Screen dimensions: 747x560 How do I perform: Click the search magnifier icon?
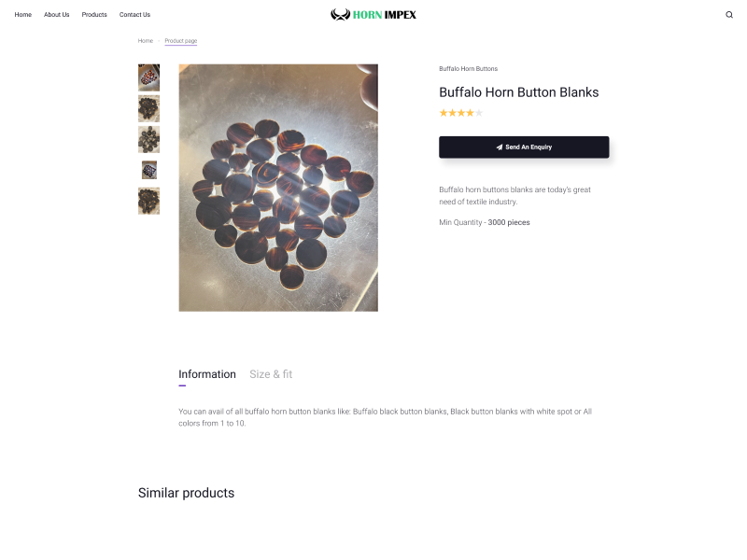pyautogui.click(x=729, y=15)
